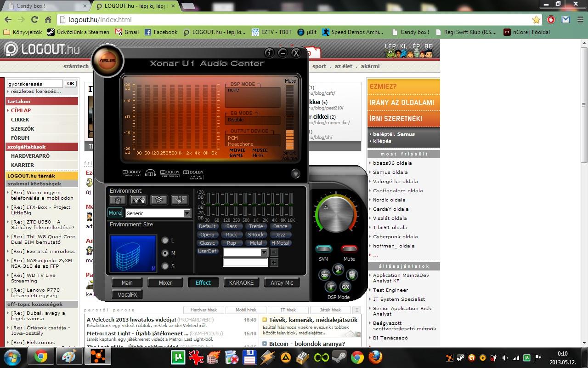This screenshot has width=588, height=368.
Task: Click the OK search button on LOGOUT.hu
Action: tap(70, 84)
